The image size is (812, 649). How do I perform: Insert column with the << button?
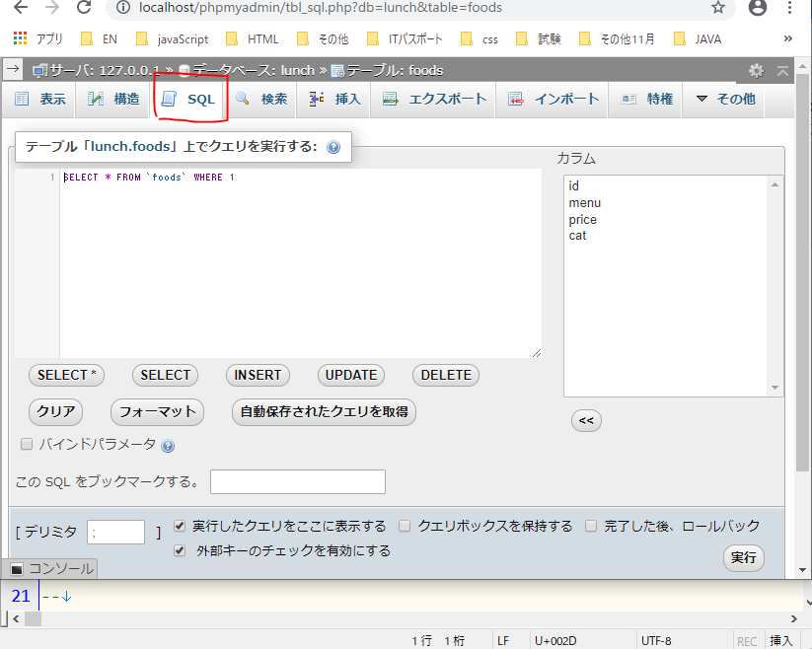point(586,420)
